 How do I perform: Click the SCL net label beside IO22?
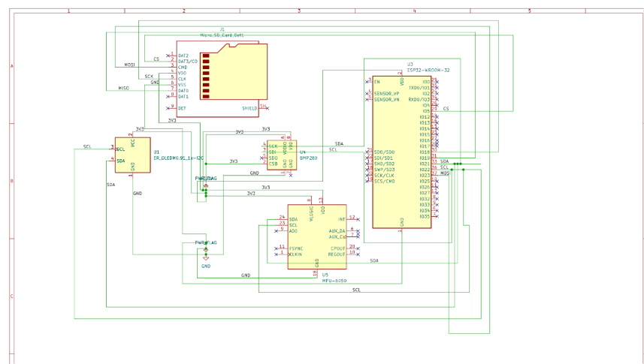pos(444,167)
